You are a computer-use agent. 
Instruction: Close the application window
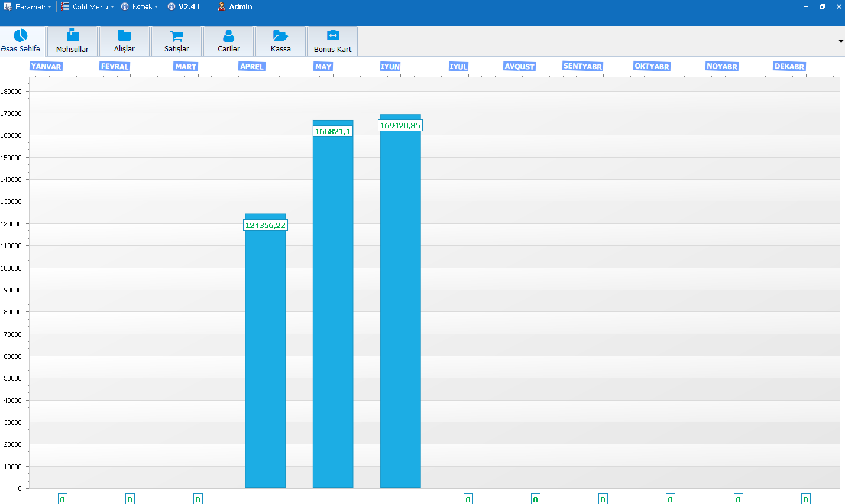tap(838, 6)
